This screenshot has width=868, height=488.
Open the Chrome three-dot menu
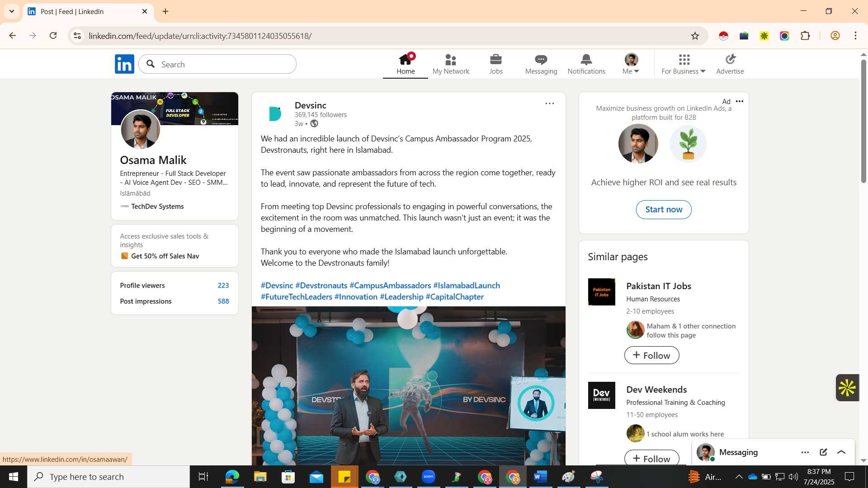coord(855,36)
